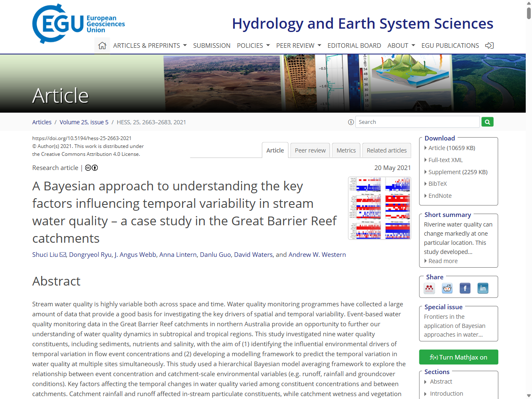This screenshot has height=399, width=532.
Task: Click the green search magnifier button
Action: tap(487, 121)
